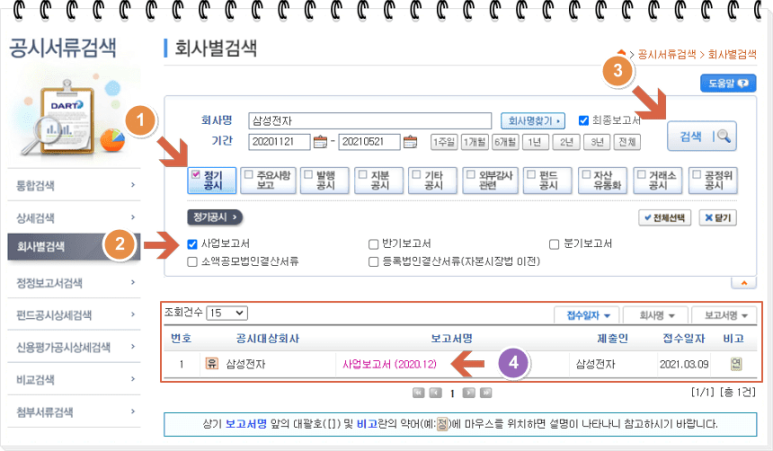Check the 반기보고서 checkbox
The width and height of the screenshot is (773, 451).
374,244
